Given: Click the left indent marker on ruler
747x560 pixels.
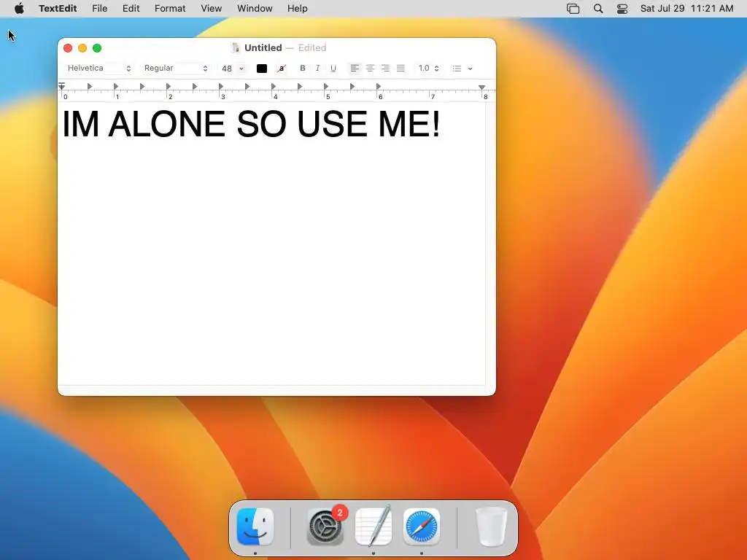Looking at the screenshot, I should coord(61,86).
